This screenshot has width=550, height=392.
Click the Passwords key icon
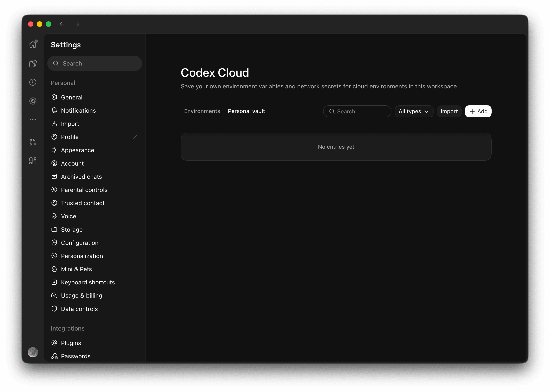coord(54,356)
